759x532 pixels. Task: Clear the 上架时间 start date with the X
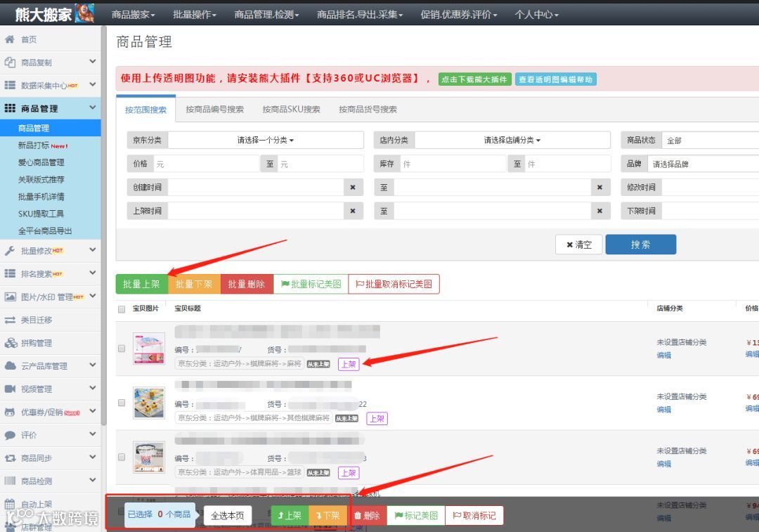point(353,211)
